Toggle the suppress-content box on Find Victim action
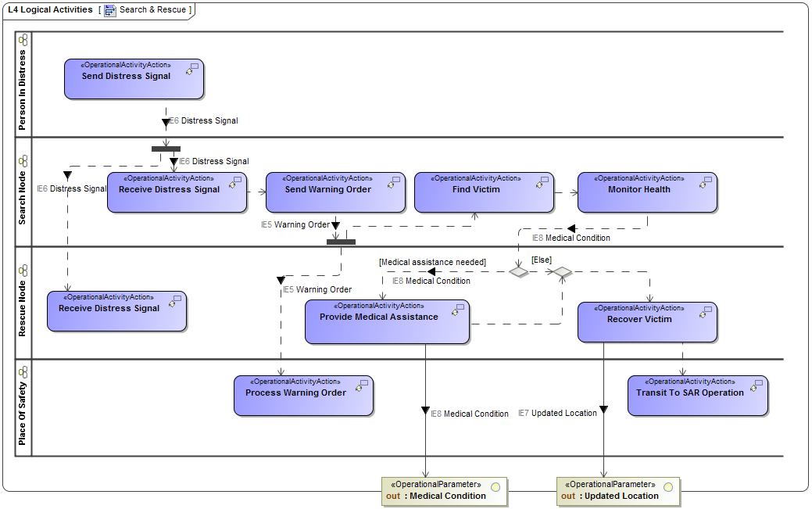 pos(544,179)
